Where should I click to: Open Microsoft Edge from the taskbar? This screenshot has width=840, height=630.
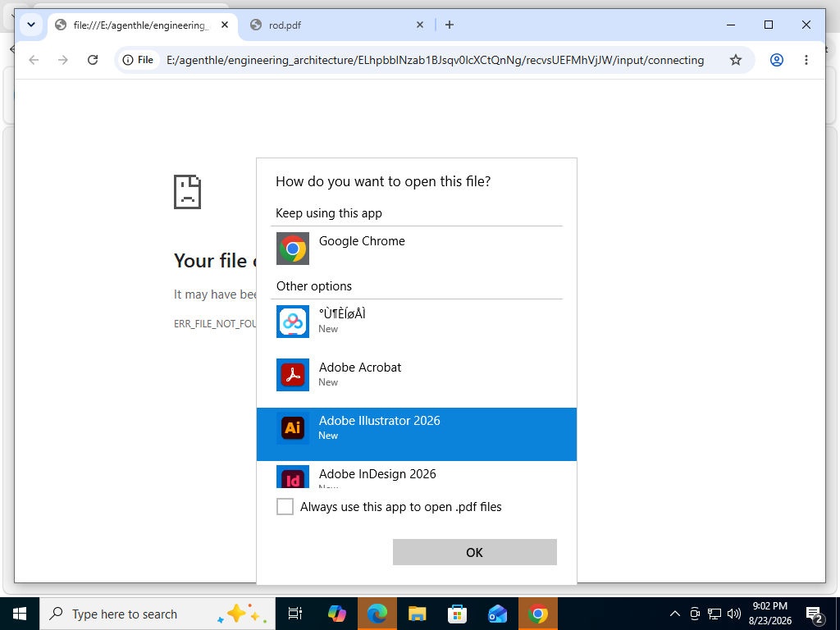pyautogui.click(x=377, y=614)
